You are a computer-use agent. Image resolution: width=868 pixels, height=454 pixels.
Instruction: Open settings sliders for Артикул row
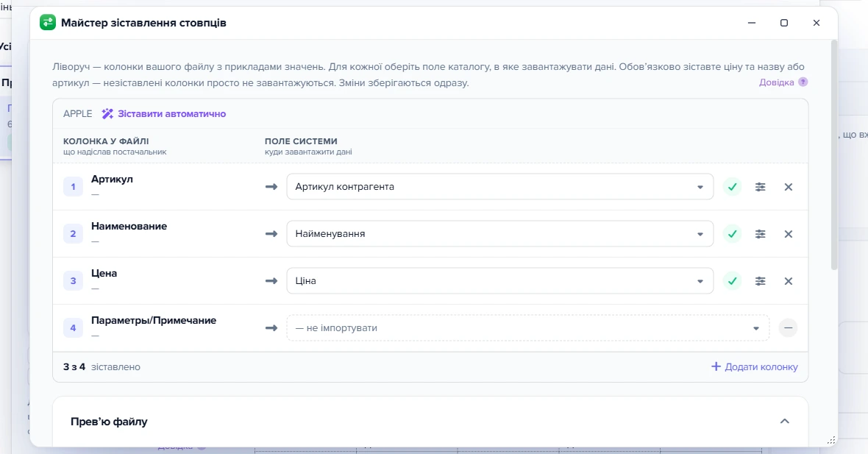tap(760, 187)
